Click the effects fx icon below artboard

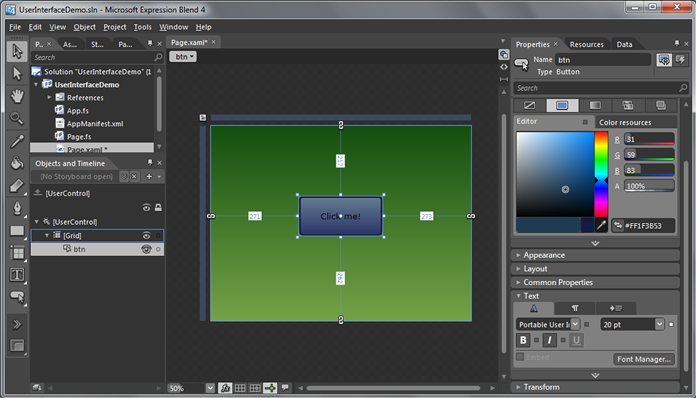(x=225, y=388)
